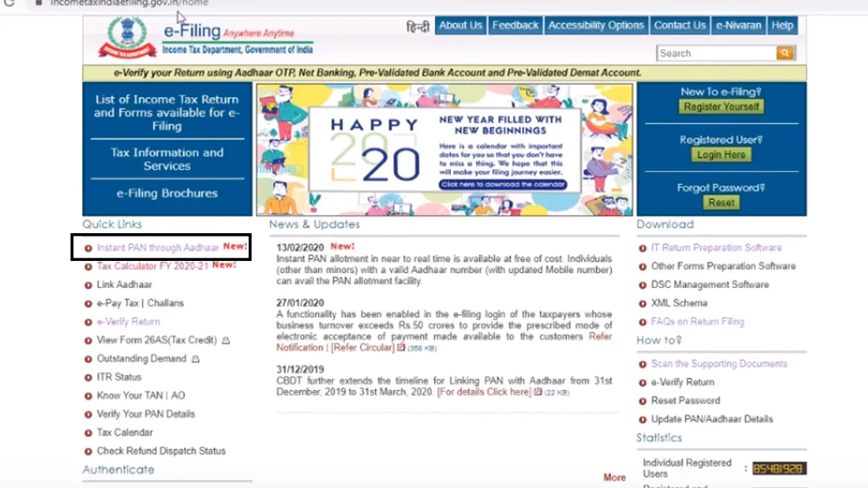Open the Happy 2020 calendar banner
Screen dimensions: 868x488
(x=444, y=150)
